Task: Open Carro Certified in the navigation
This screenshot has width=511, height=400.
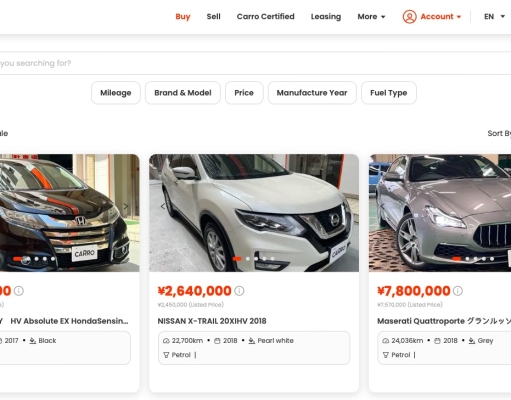Action: (265, 17)
